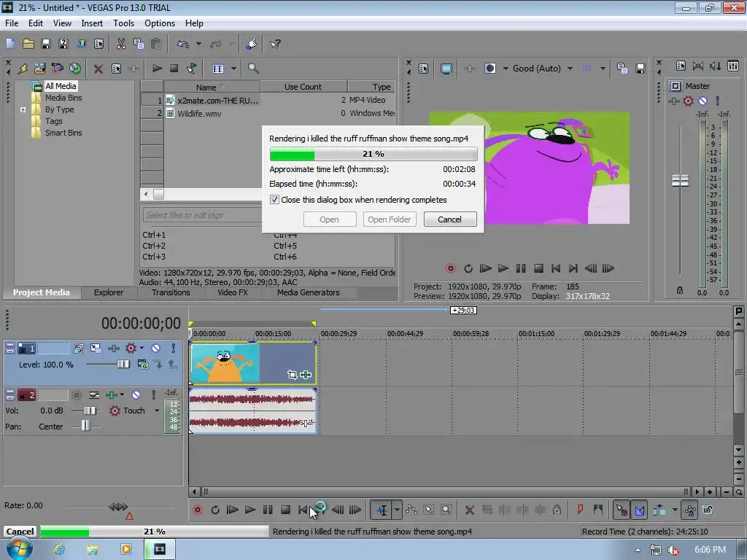Viewport: 747px width, 560px height.
Task: Click the Zoom Edit Tool magnifier icon
Action: (446, 510)
